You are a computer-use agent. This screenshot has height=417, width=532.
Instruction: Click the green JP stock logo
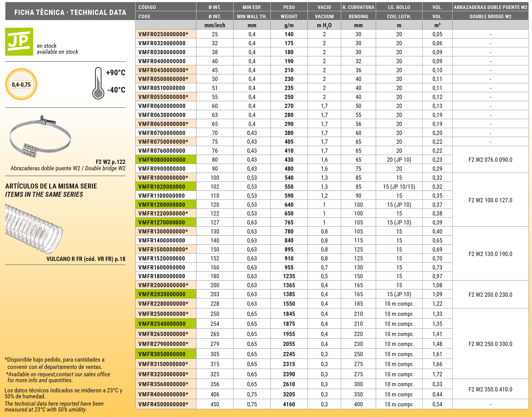[x=19, y=41]
